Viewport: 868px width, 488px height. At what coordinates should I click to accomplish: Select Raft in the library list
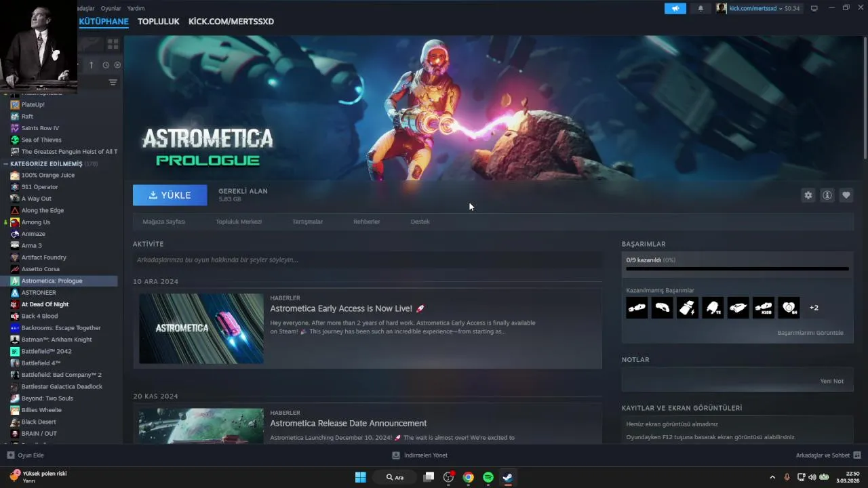pyautogui.click(x=27, y=117)
